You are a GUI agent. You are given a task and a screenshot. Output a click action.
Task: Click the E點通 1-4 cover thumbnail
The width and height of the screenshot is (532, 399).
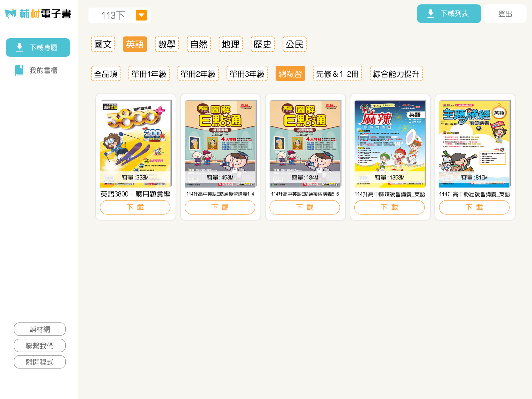click(221, 143)
